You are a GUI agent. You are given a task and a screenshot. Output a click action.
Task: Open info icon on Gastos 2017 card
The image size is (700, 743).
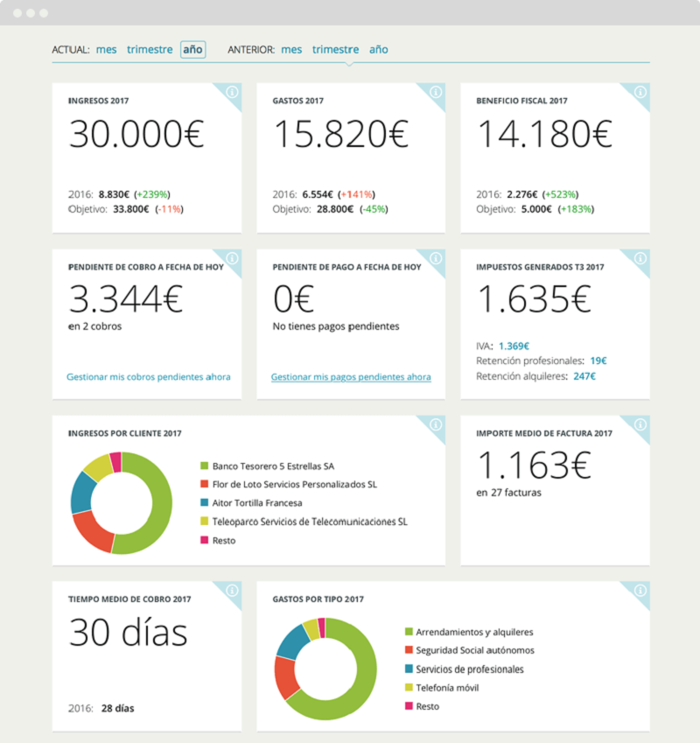(x=436, y=92)
